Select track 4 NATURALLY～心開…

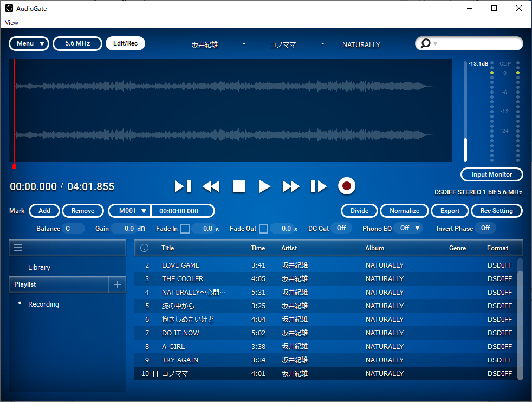pos(326,293)
